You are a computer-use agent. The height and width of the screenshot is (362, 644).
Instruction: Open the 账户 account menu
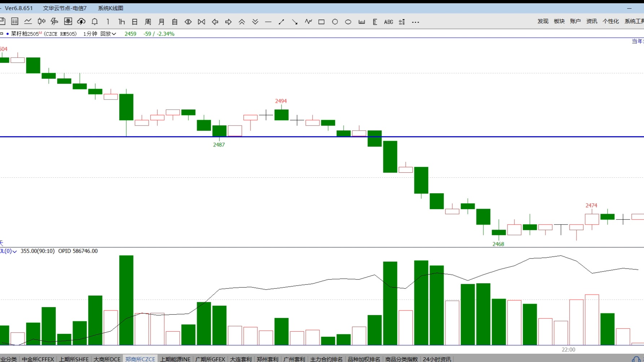click(x=575, y=21)
